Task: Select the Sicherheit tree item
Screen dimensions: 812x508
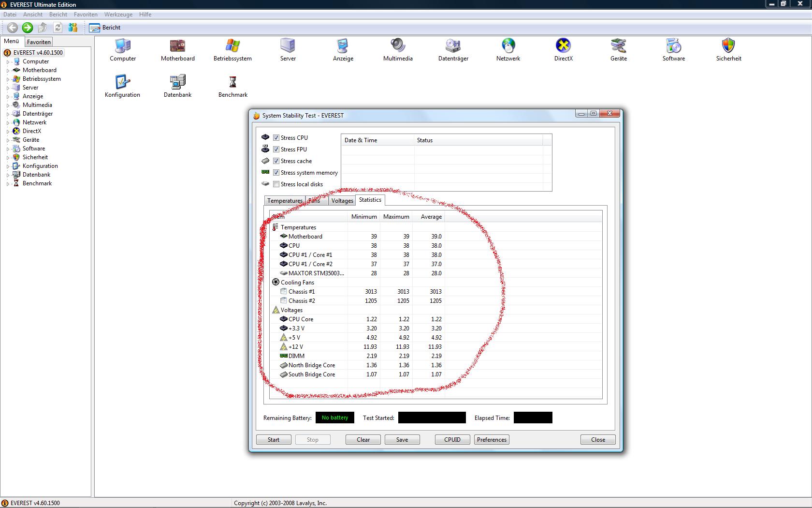Action: pyautogui.click(x=35, y=157)
